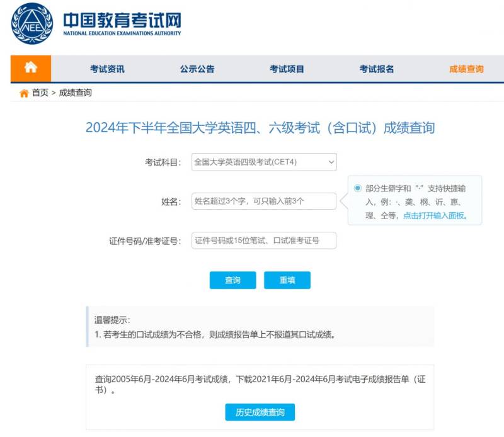
Task: Click the 查询2005年6月-2024年6月 history description
Action: (x=260, y=385)
